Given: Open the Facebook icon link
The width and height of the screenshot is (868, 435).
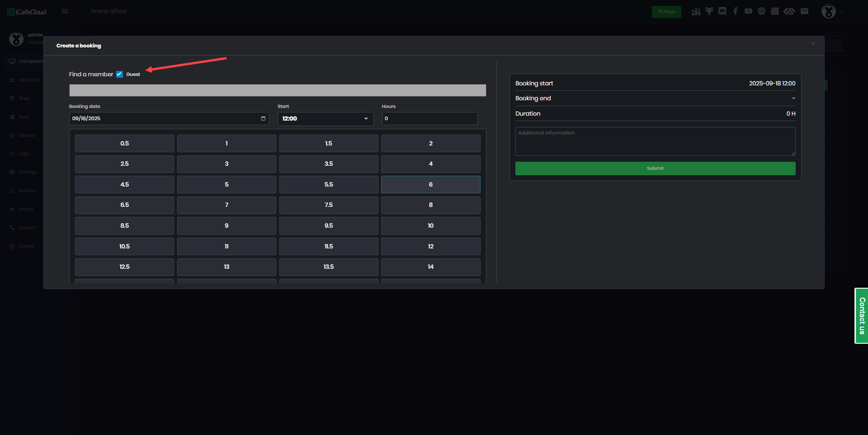Looking at the screenshot, I should [x=736, y=11].
